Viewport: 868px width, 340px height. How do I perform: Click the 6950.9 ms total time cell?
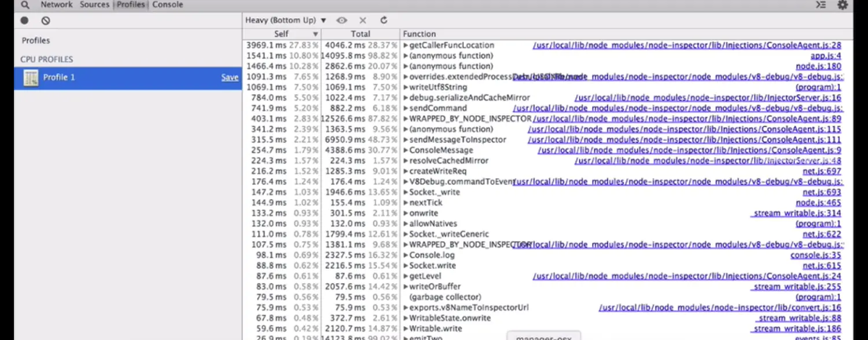(361, 140)
